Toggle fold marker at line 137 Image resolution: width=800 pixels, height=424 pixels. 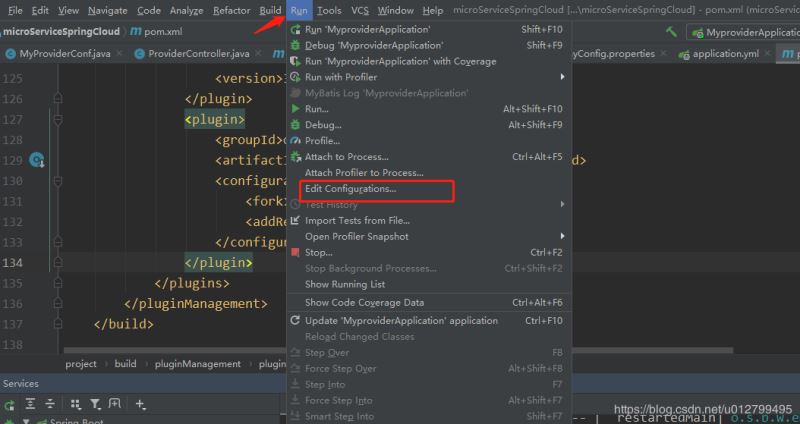(x=58, y=323)
